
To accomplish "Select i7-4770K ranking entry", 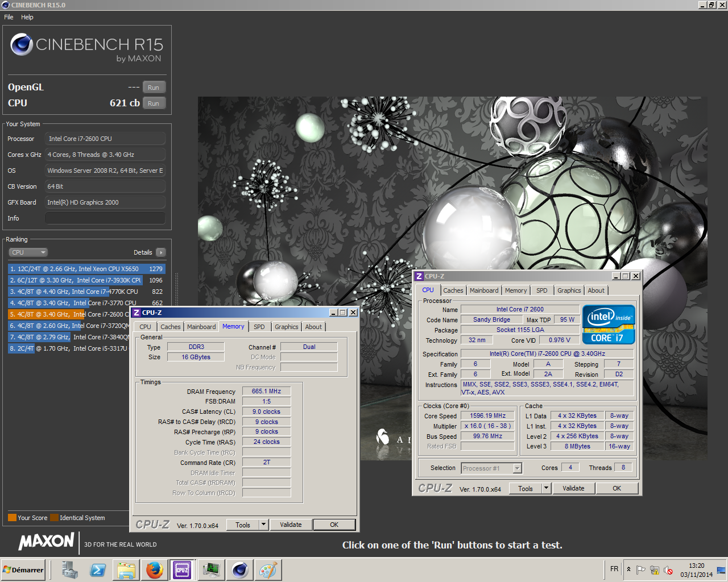I will pyautogui.click(x=86, y=292).
